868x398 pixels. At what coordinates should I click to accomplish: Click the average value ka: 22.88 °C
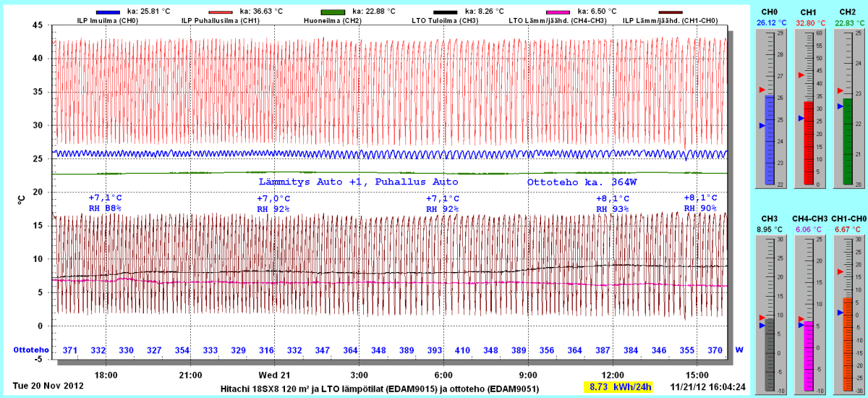pos(374,12)
